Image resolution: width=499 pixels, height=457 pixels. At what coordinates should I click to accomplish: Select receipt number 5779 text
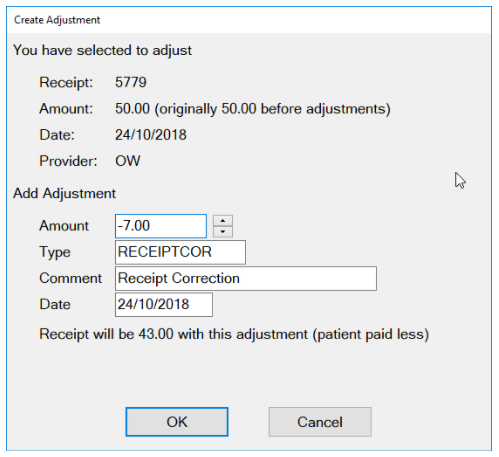click(131, 82)
